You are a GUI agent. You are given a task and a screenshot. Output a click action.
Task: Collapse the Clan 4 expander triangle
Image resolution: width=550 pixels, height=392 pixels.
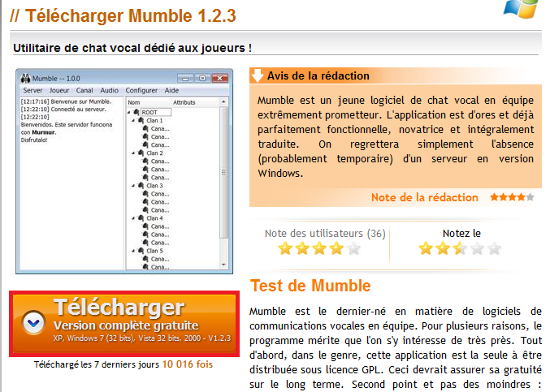click(x=133, y=218)
